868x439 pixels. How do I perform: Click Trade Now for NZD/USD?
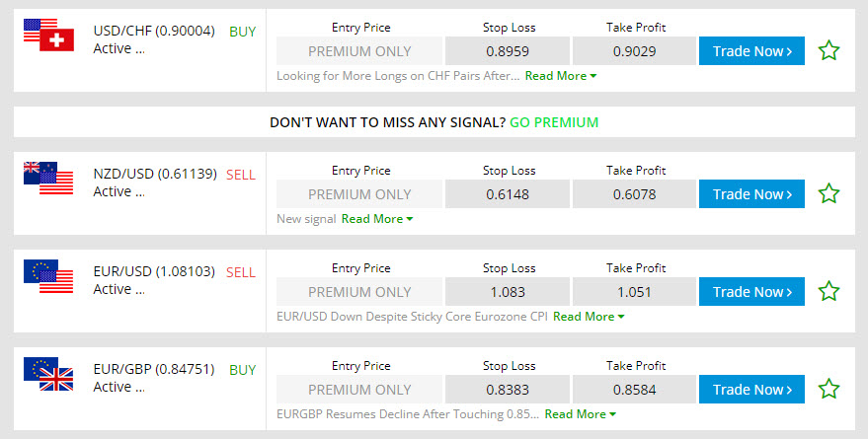[751, 194]
